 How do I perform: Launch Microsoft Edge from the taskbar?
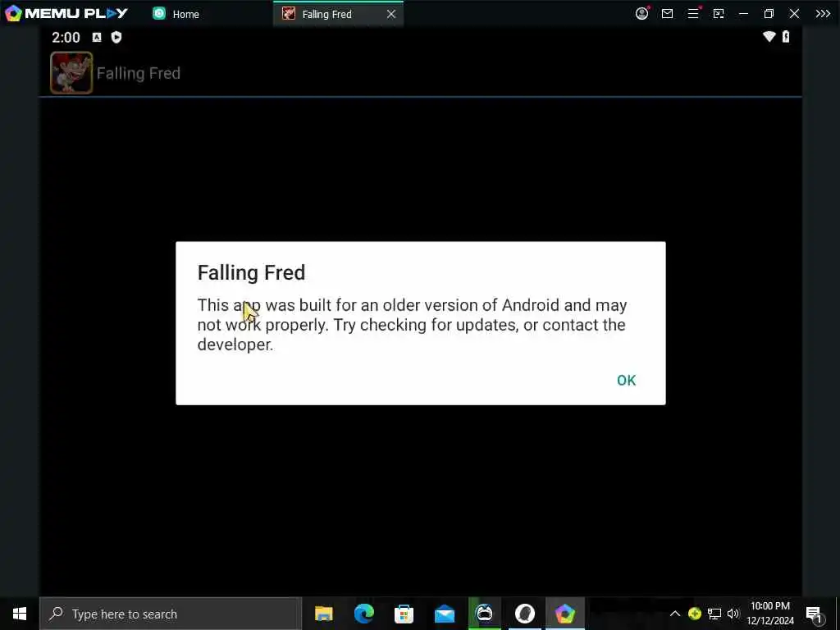(x=363, y=614)
